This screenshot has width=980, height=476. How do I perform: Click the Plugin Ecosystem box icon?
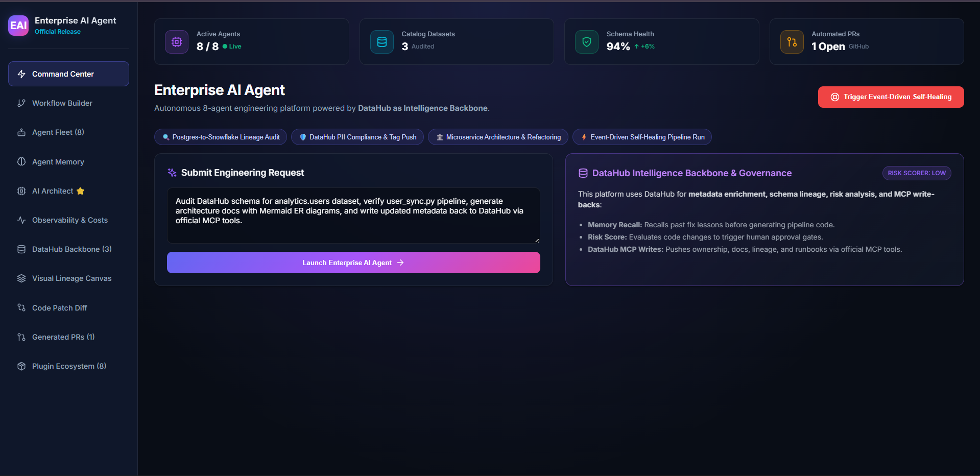pos(21,366)
